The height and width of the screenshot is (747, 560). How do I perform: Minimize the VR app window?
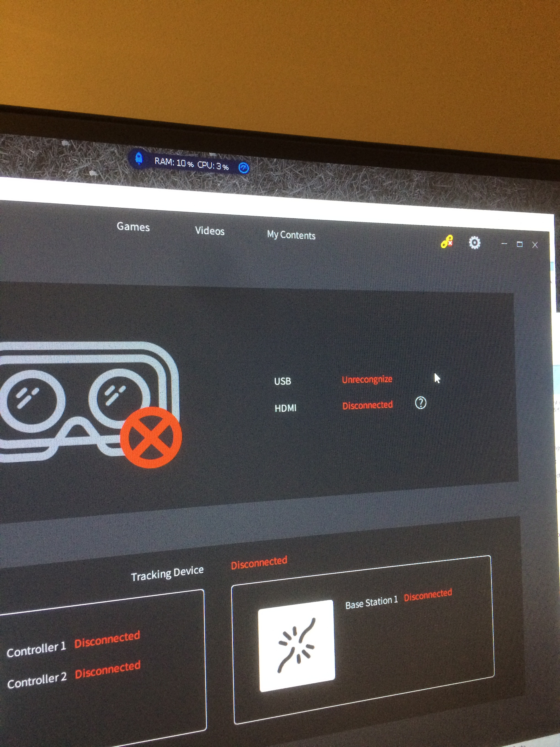coord(504,244)
